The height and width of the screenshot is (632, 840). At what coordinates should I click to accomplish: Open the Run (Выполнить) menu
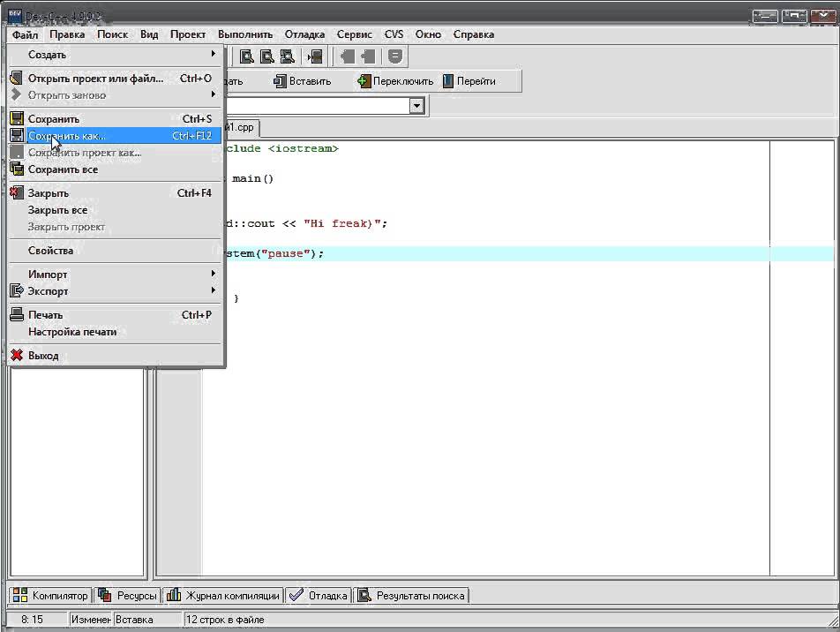(x=245, y=34)
